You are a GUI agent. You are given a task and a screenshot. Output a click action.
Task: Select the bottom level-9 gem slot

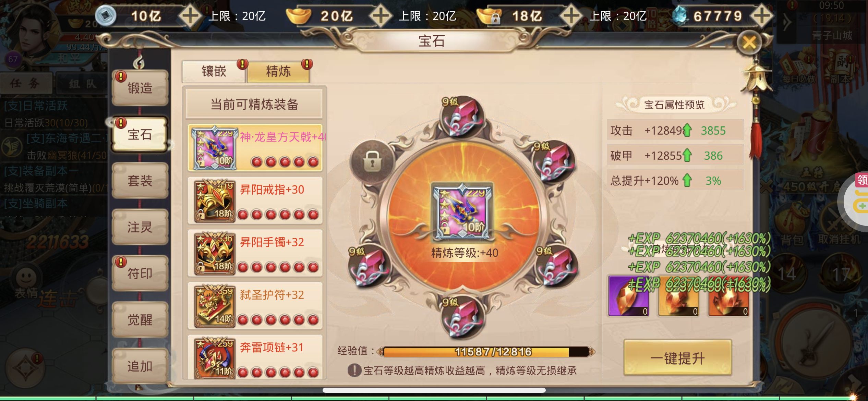462,317
